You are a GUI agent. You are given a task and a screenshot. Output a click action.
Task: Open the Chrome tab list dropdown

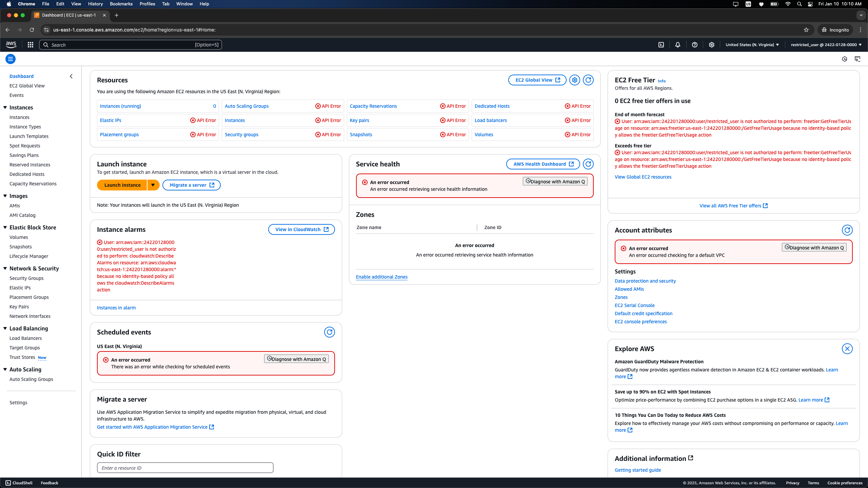[861, 15]
